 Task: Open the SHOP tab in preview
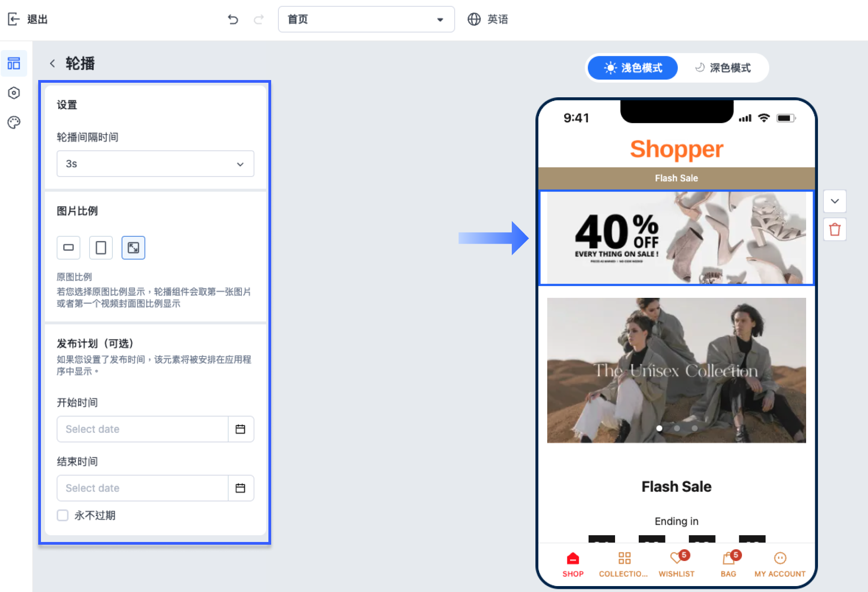pos(573,564)
